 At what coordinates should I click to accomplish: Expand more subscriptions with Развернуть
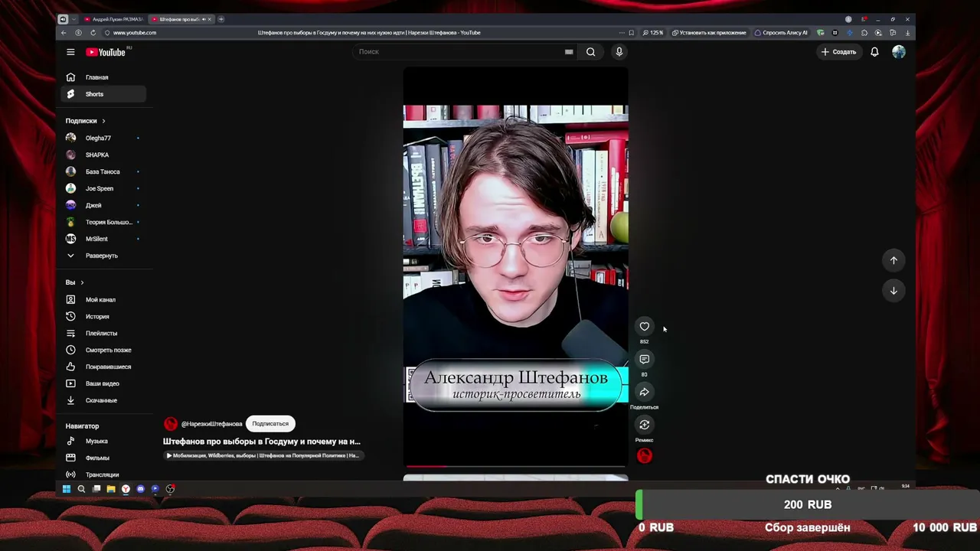102,256
